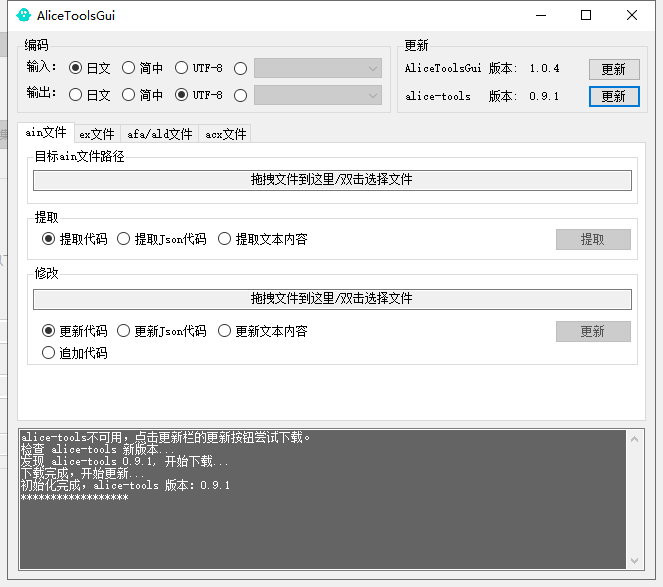Click the 更新 button in 修改 section

coord(593,332)
